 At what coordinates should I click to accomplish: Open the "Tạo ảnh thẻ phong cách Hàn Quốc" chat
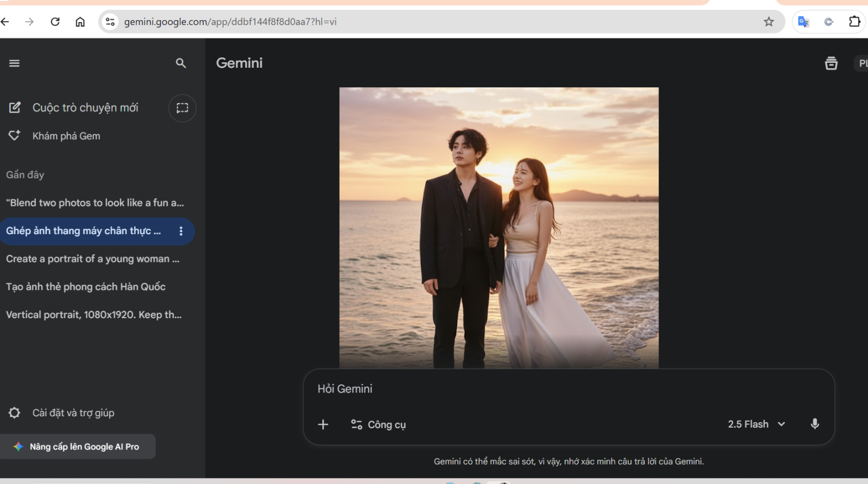[x=86, y=287]
